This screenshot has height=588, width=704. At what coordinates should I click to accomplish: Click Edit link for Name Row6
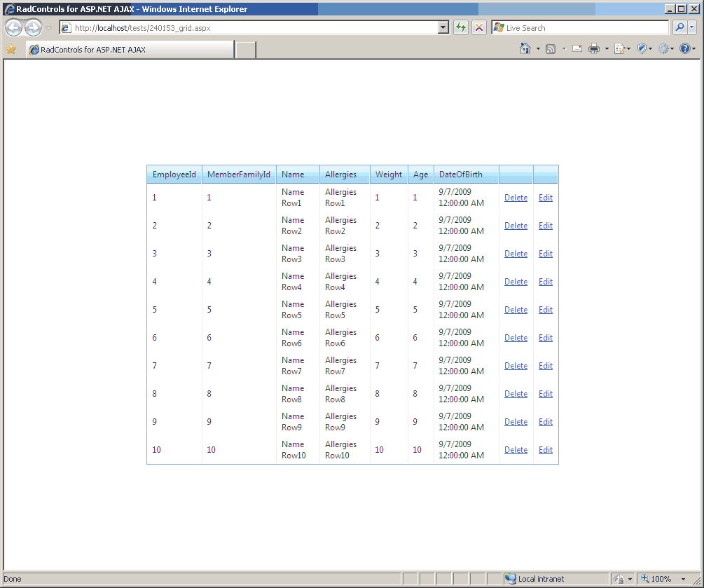[x=546, y=338]
